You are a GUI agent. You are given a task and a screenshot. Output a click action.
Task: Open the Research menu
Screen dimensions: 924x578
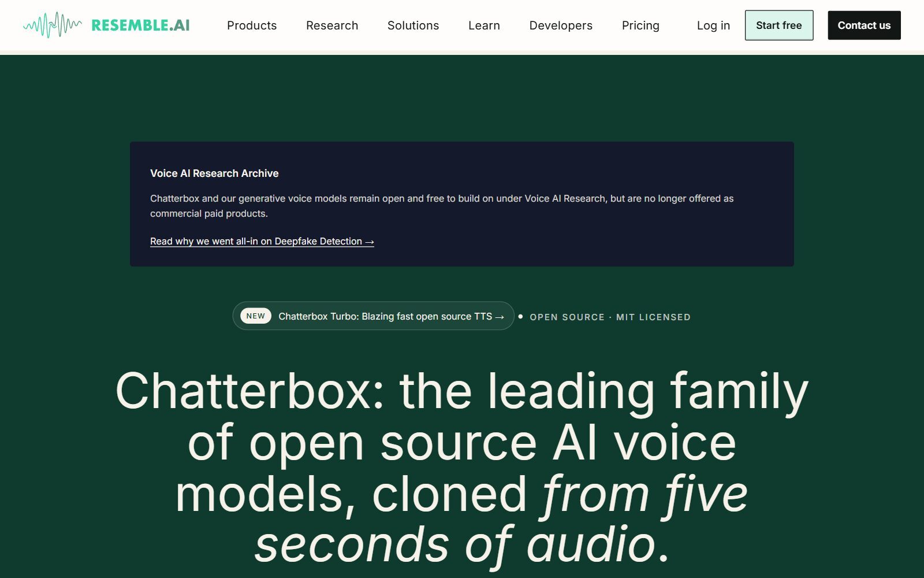[332, 25]
